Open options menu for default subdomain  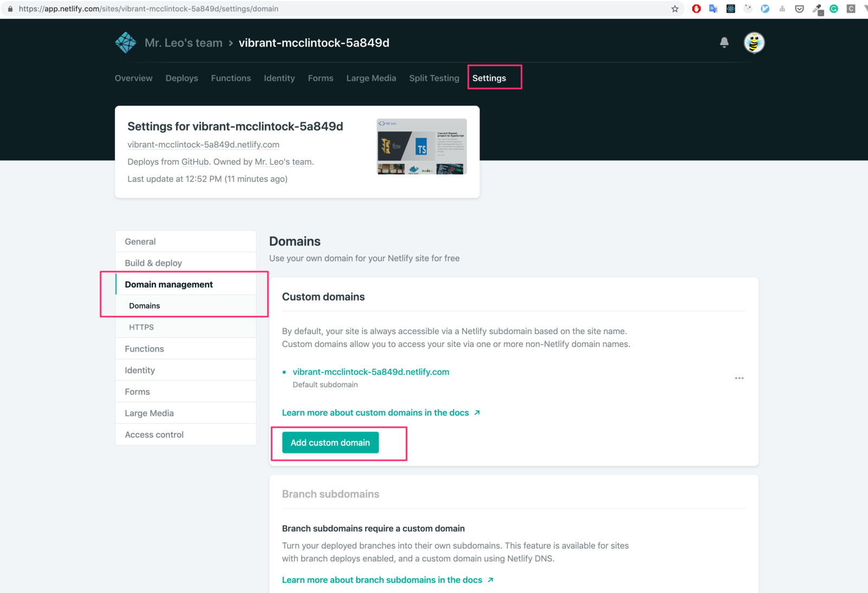(739, 378)
